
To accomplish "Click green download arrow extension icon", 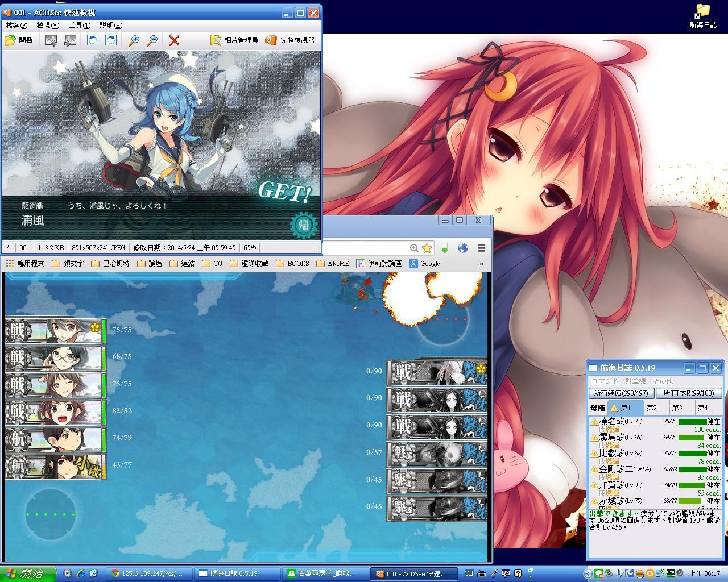I will click(x=445, y=248).
